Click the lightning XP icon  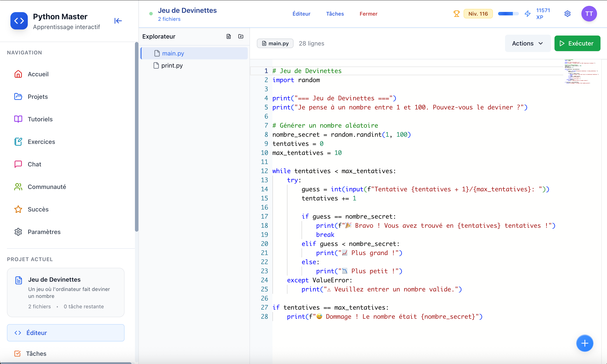[x=527, y=14]
